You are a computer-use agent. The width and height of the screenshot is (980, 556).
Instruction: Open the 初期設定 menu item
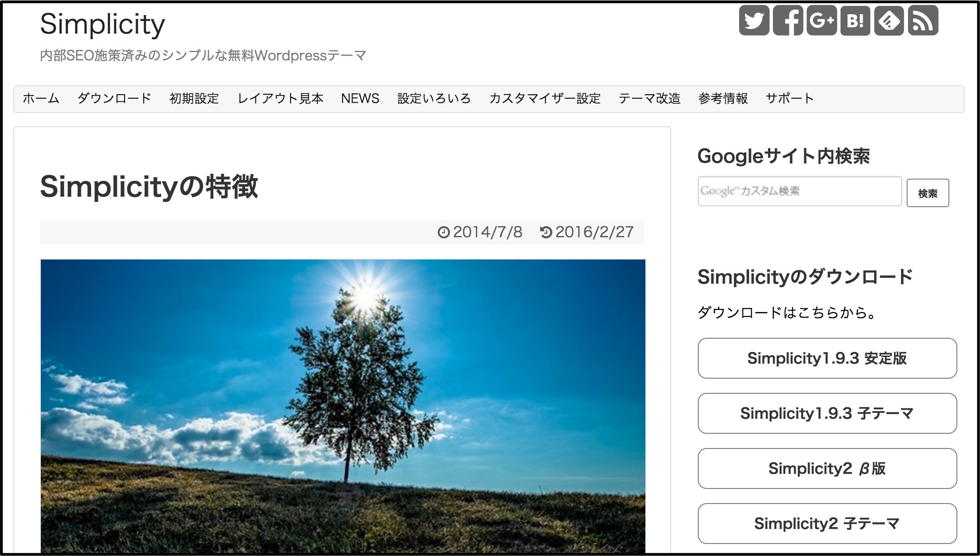(194, 99)
